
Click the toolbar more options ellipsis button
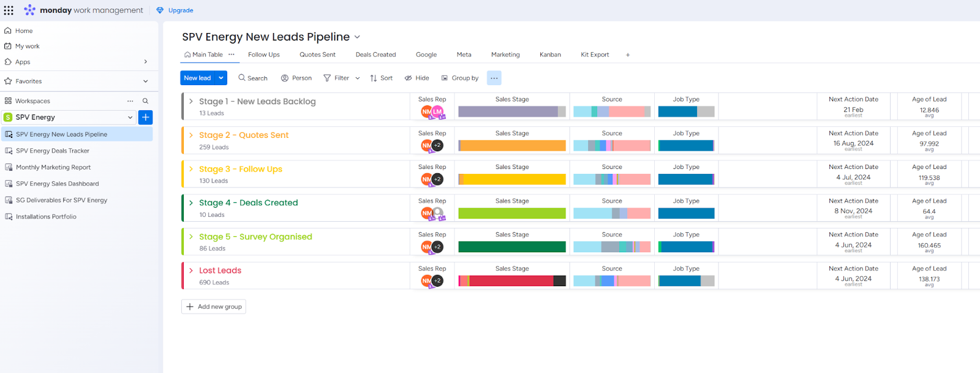[x=494, y=78]
